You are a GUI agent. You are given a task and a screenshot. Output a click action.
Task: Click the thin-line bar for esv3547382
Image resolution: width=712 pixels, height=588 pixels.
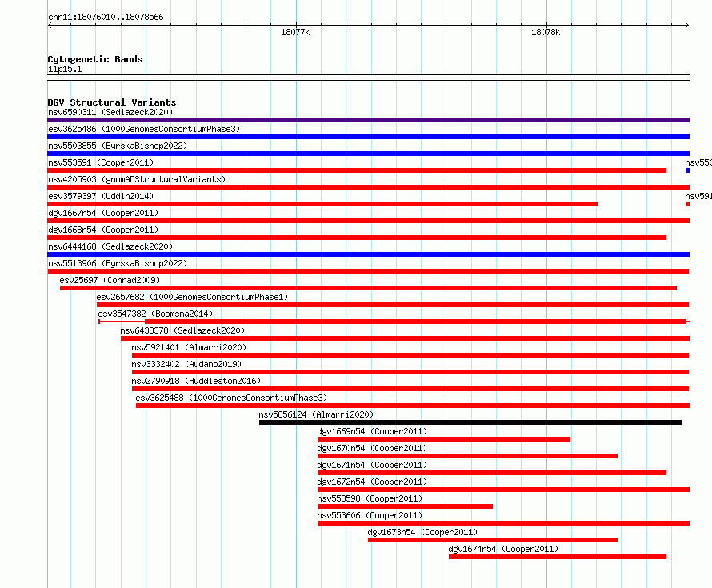[394, 322]
